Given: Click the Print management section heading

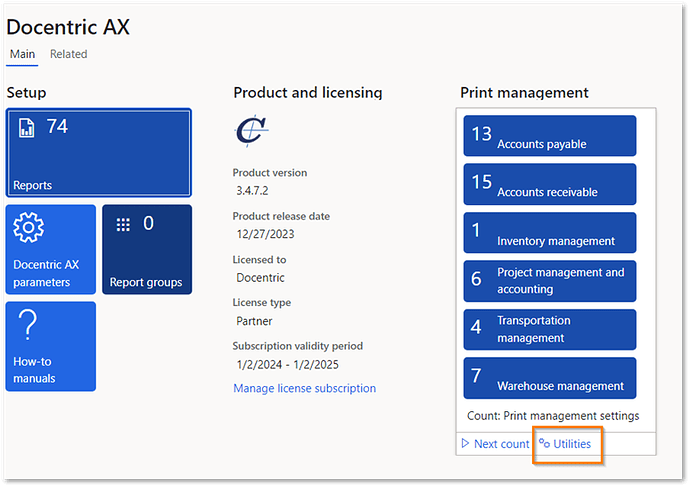Looking at the screenshot, I should 524,93.
